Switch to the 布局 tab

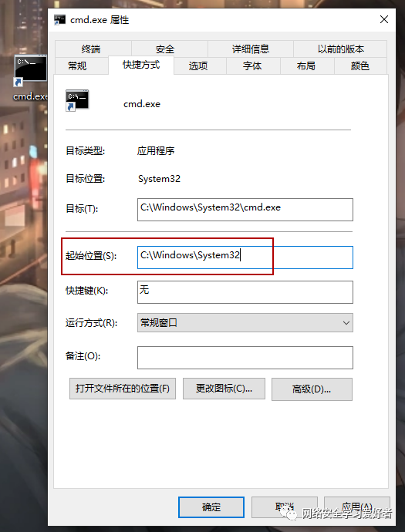306,66
